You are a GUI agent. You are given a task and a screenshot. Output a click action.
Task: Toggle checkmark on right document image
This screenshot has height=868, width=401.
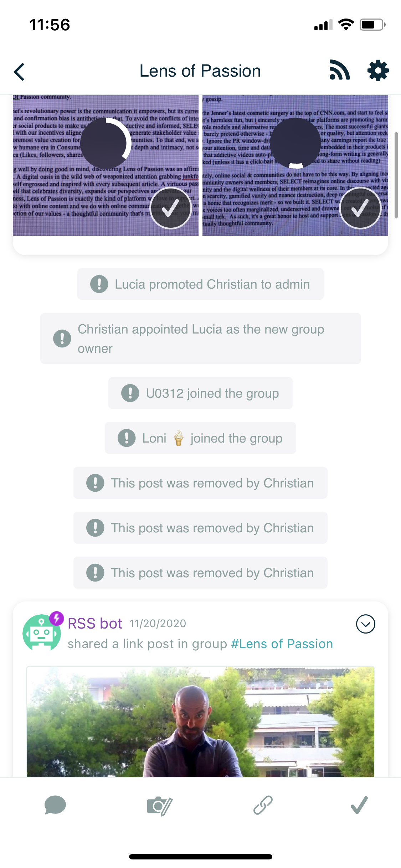[360, 208]
